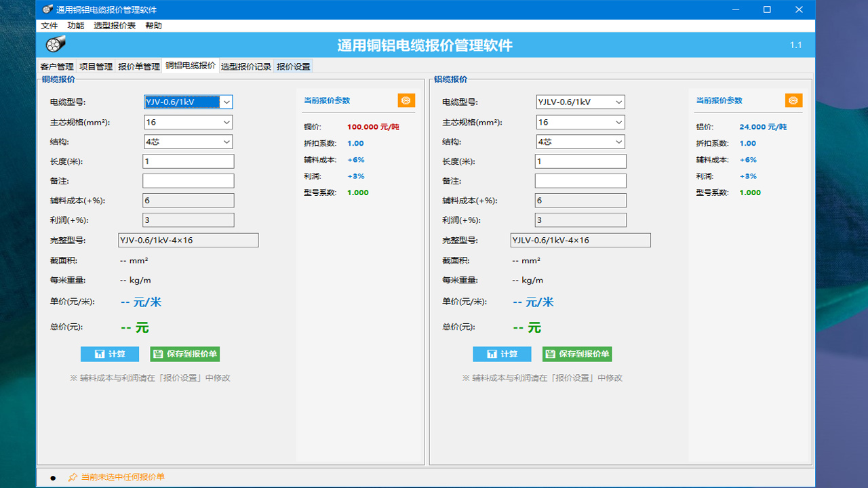Click aluminum 当前报价参数 heading
Image resolution: width=868 pixels, height=488 pixels.
[719, 100]
